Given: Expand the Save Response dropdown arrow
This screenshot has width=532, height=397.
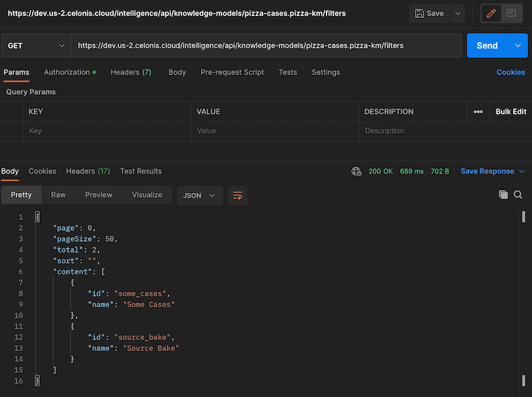Looking at the screenshot, I should pyautogui.click(x=522, y=171).
